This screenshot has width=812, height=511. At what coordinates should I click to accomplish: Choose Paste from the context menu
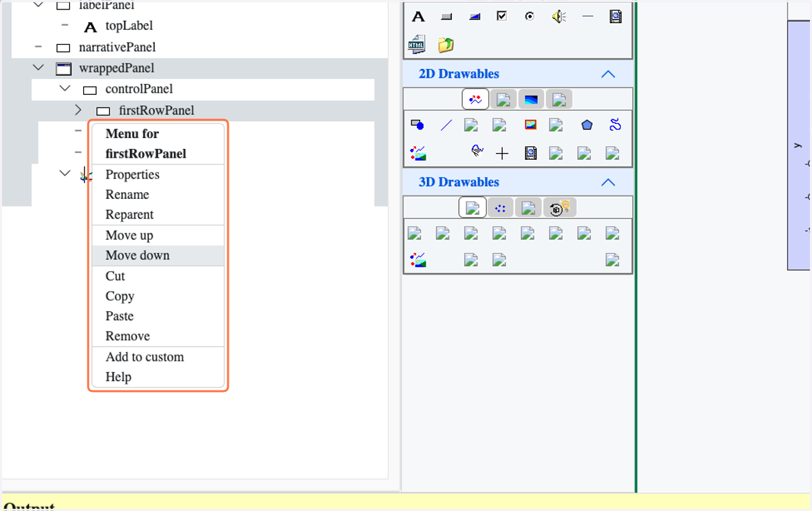[158, 316]
